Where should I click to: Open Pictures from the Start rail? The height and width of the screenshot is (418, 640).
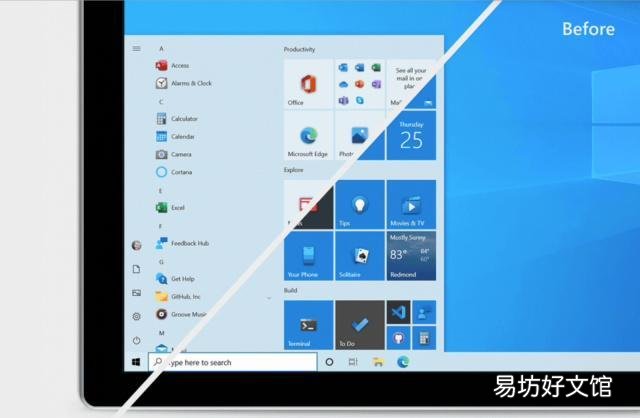pos(136,293)
